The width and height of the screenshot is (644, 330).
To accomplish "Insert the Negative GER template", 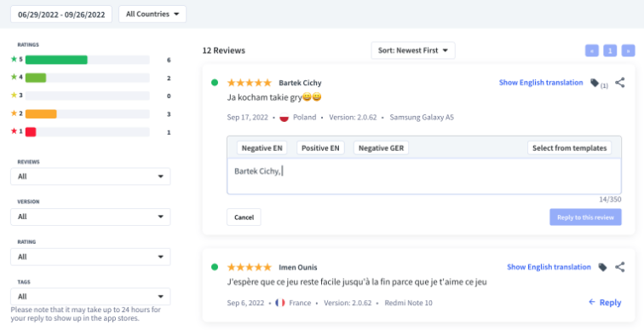I will [381, 148].
